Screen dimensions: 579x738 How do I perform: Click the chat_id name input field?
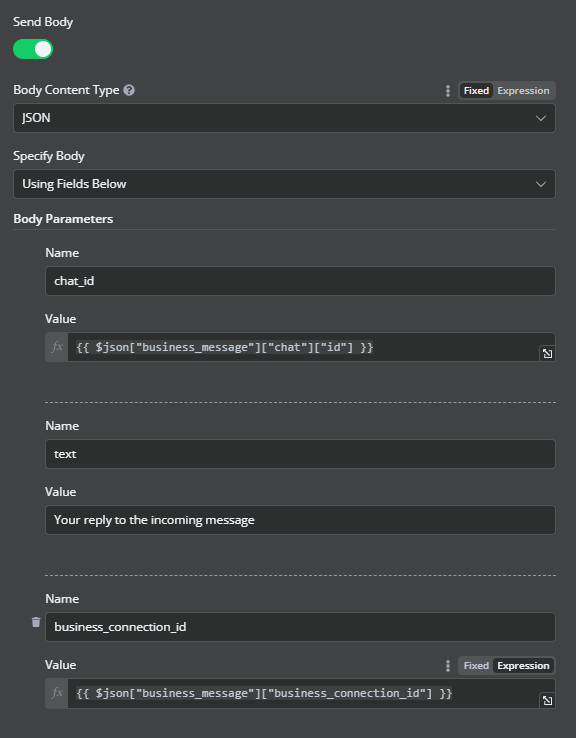click(x=300, y=281)
